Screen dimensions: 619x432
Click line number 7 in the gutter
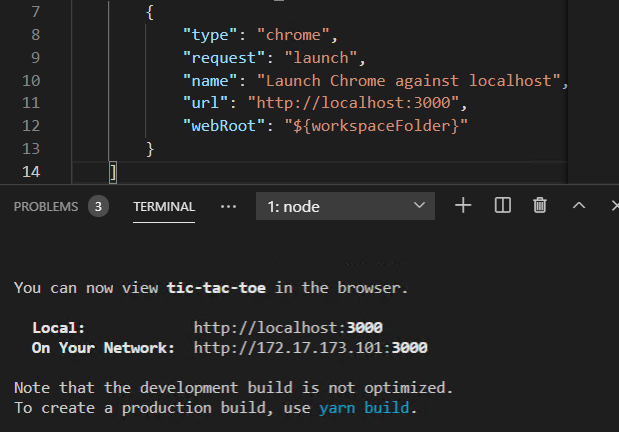(x=36, y=12)
